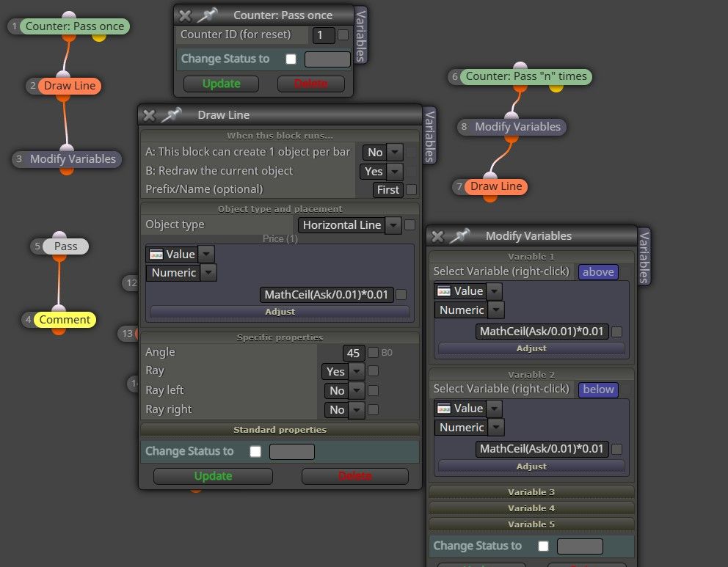Toggle checkbox next to Object type dropdown

pyautogui.click(x=410, y=225)
